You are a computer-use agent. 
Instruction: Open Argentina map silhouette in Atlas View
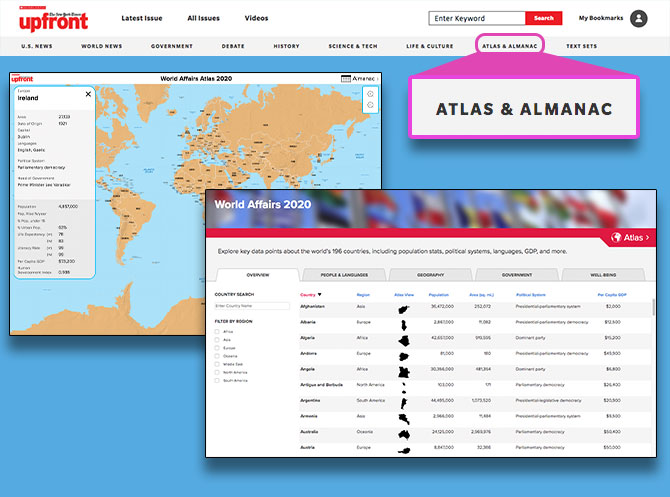[x=403, y=403]
